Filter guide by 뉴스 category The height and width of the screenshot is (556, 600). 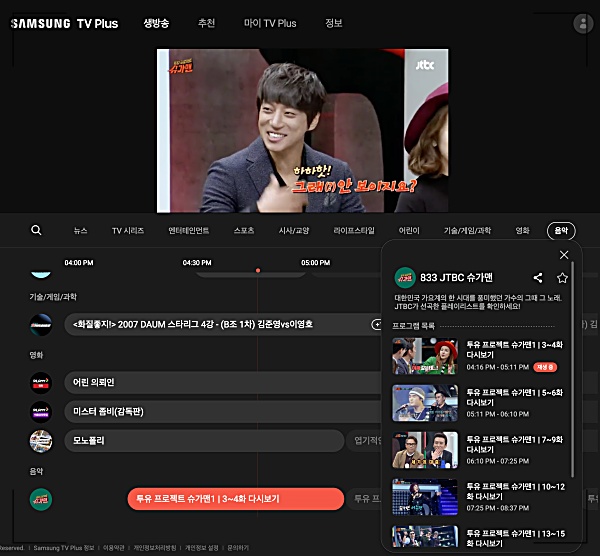click(x=80, y=230)
